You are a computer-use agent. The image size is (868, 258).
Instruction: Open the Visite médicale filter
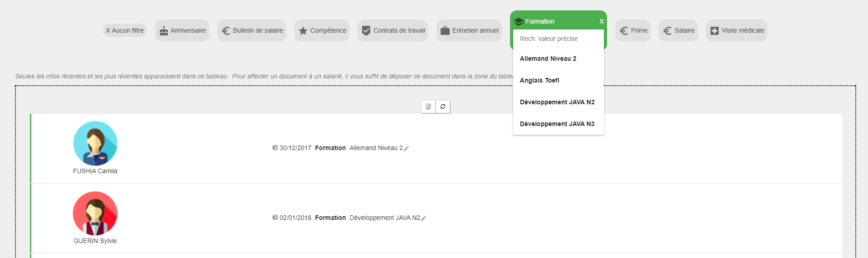click(736, 30)
